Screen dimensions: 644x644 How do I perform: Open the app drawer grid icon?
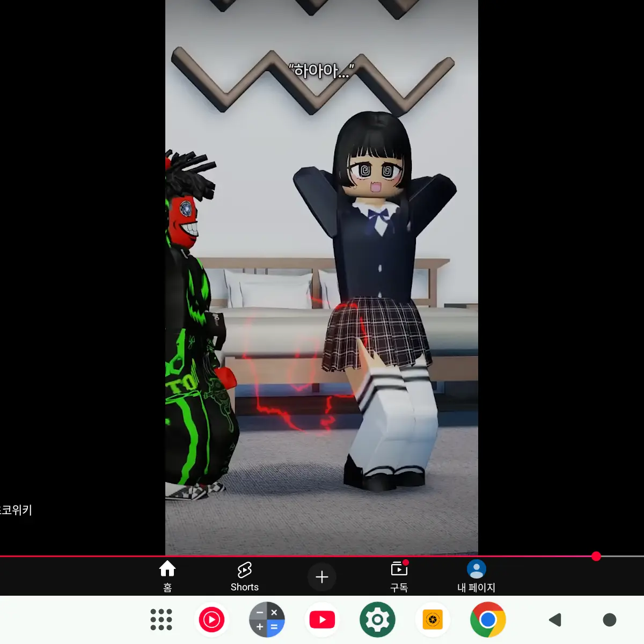pos(161,620)
